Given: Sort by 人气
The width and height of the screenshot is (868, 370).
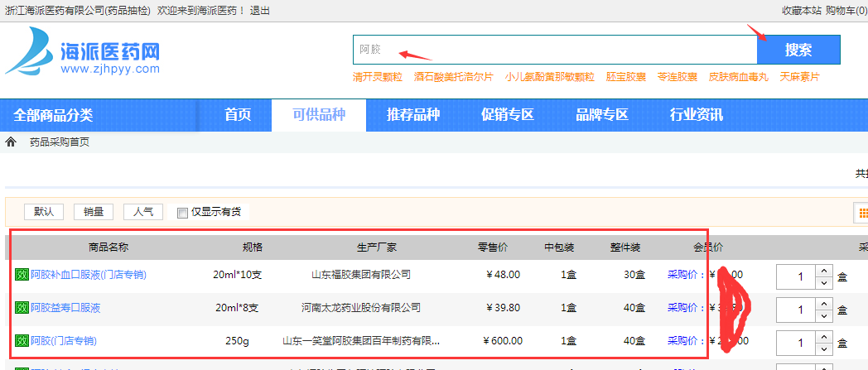Looking at the screenshot, I should (143, 212).
